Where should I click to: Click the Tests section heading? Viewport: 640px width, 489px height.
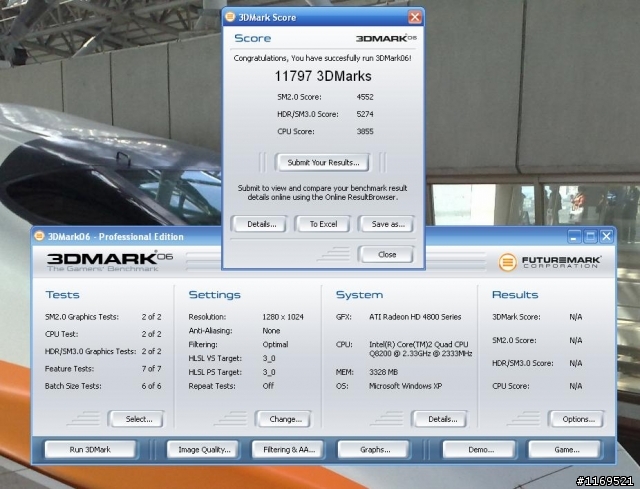[x=62, y=295]
